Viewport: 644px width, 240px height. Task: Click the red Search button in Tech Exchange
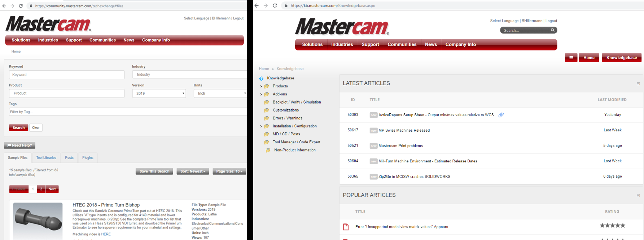[x=19, y=128]
